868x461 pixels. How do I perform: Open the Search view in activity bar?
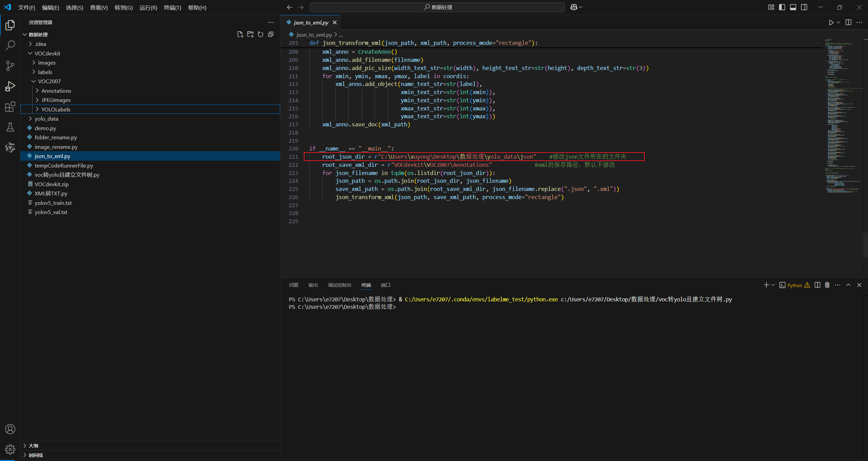click(10, 45)
